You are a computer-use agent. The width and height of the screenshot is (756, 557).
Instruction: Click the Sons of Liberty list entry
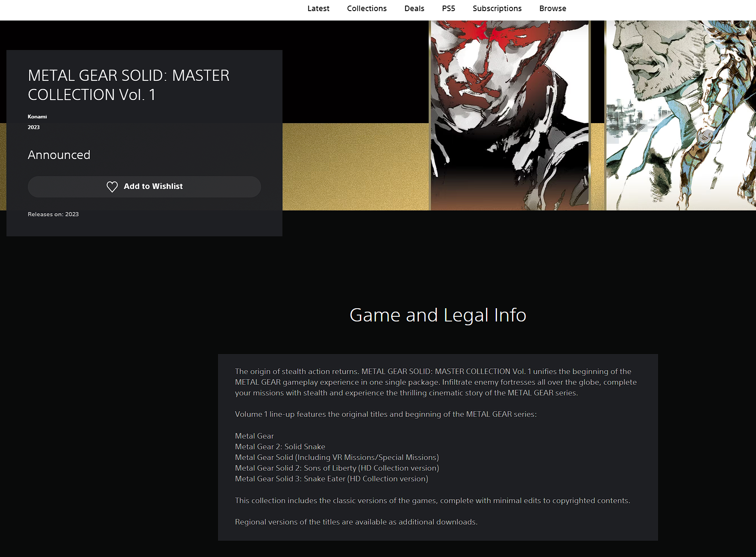click(337, 468)
